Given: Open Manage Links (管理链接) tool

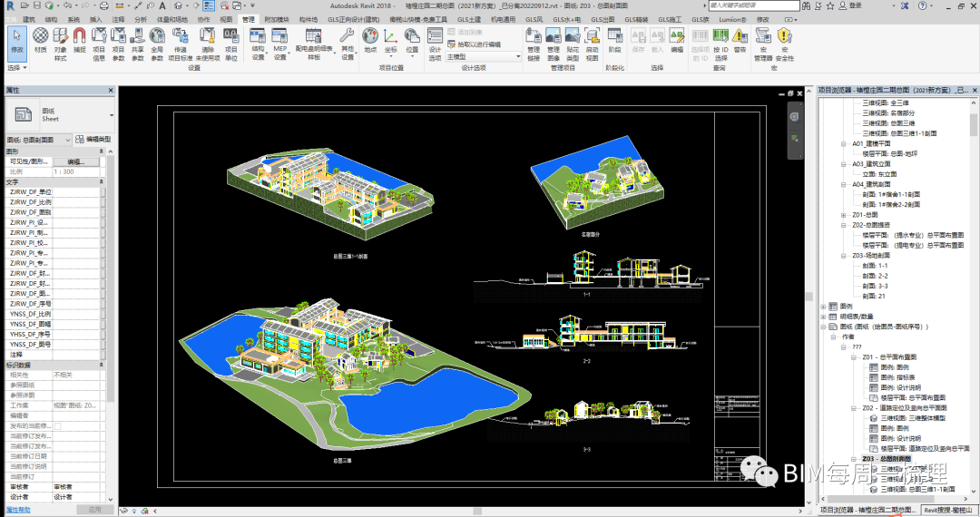Looking at the screenshot, I should pyautogui.click(x=534, y=41).
